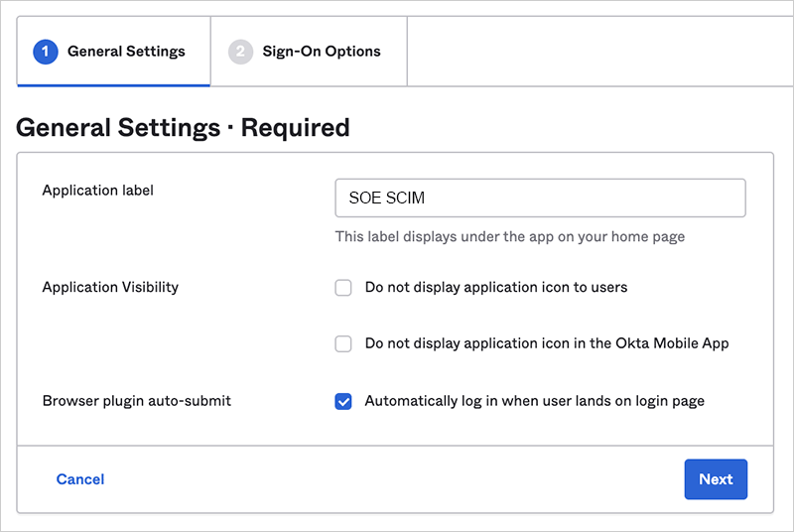794x532 pixels.
Task: Click the 'Application label' field name
Action: (97, 190)
